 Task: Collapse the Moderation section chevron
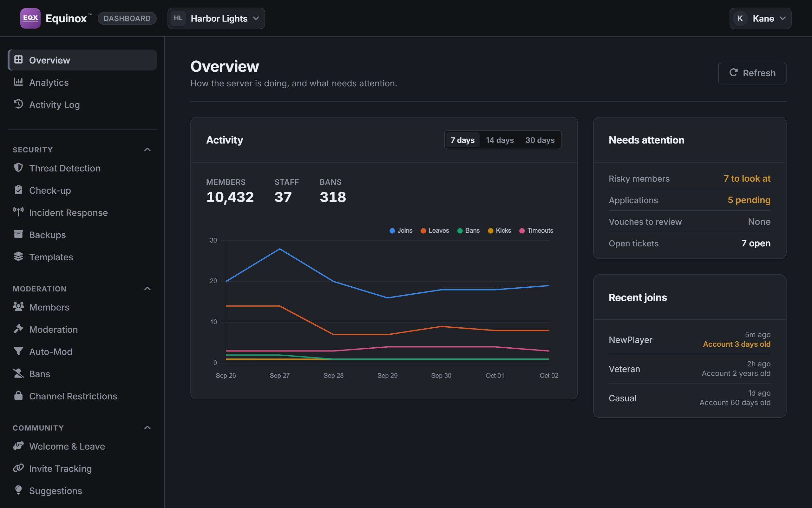(147, 289)
